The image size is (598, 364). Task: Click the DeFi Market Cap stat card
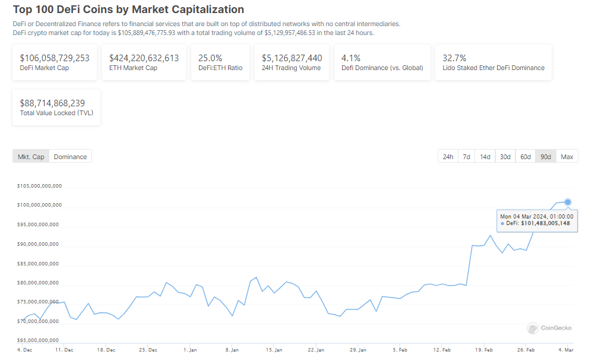coord(55,62)
